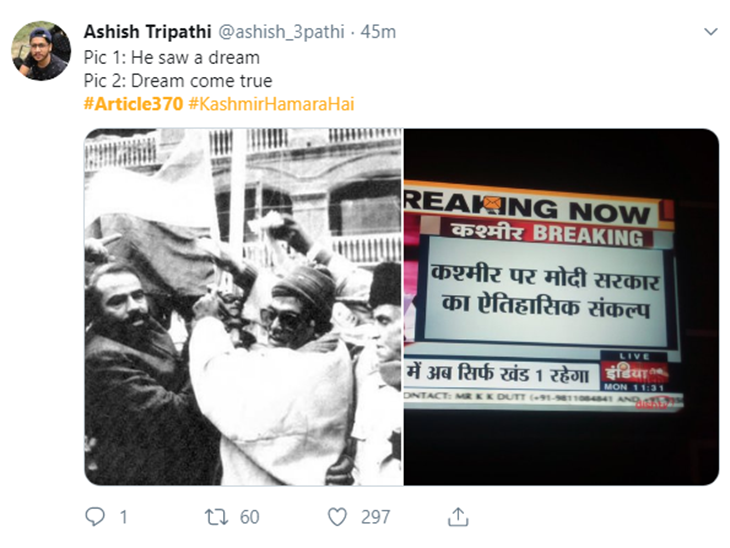Open the #Article370 hashtag

133,103
